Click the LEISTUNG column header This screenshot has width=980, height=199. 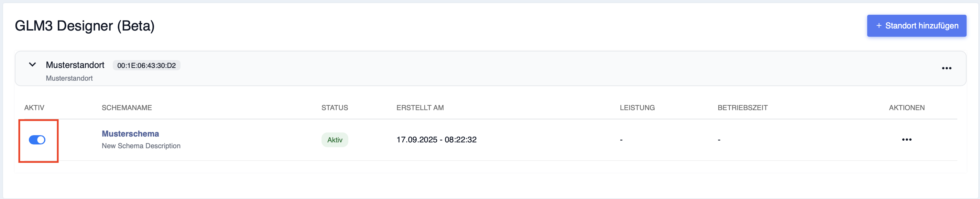637,108
